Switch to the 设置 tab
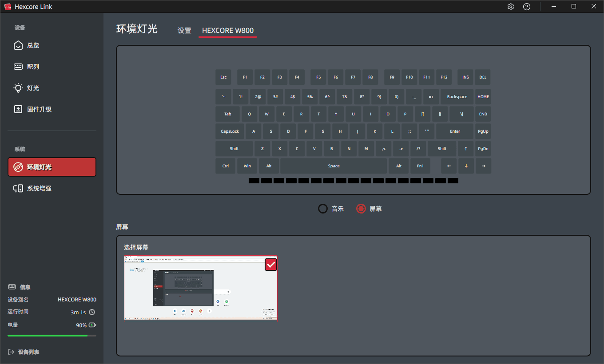604x364 pixels. pyautogui.click(x=184, y=31)
